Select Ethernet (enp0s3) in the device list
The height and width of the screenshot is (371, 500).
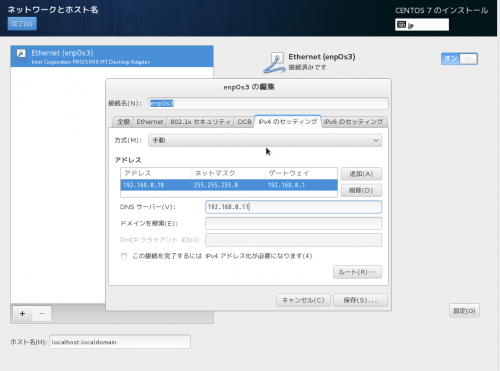point(112,56)
